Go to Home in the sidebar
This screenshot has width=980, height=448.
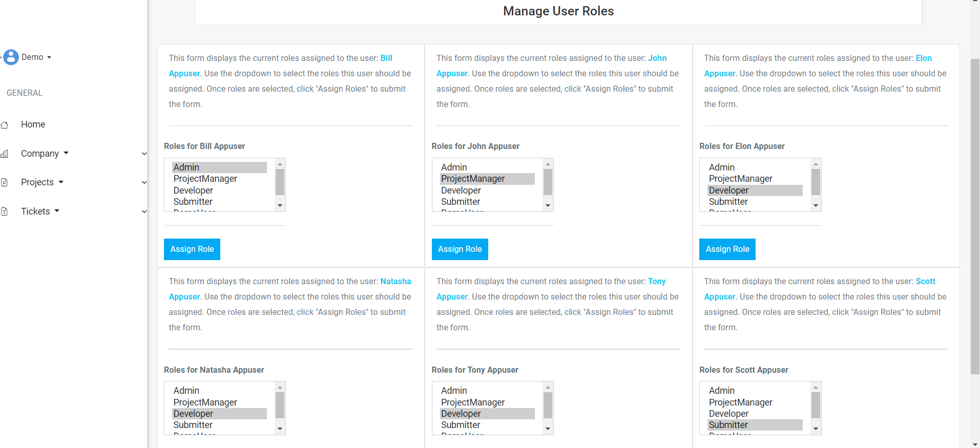coord(33,124)
